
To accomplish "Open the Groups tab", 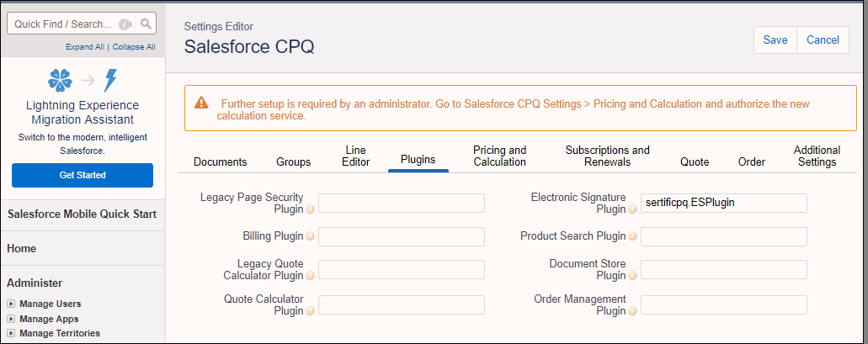I will 293,162.
